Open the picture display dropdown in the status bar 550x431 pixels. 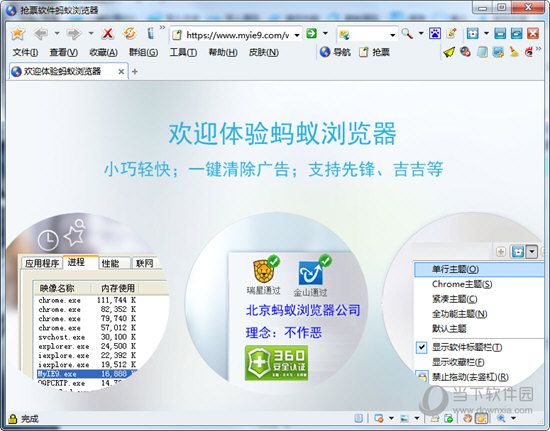click(x=417, y=418)
